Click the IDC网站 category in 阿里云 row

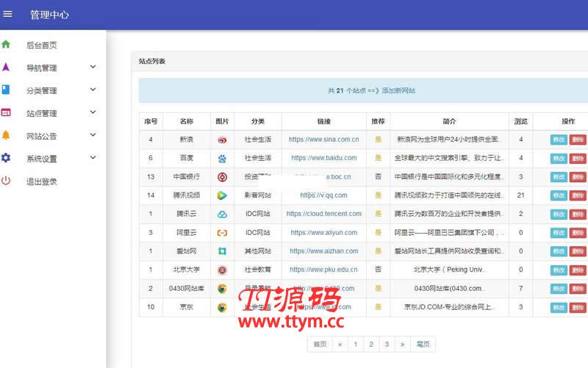[258, 232]
